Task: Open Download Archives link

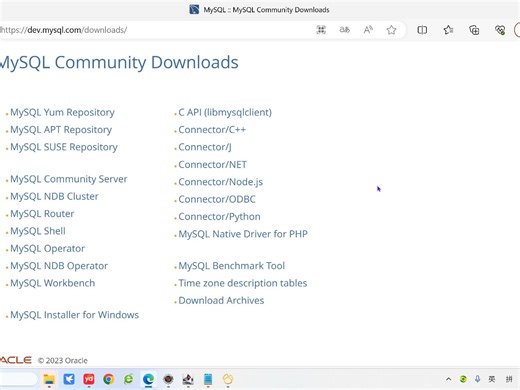Action: (x=221, y=301)
